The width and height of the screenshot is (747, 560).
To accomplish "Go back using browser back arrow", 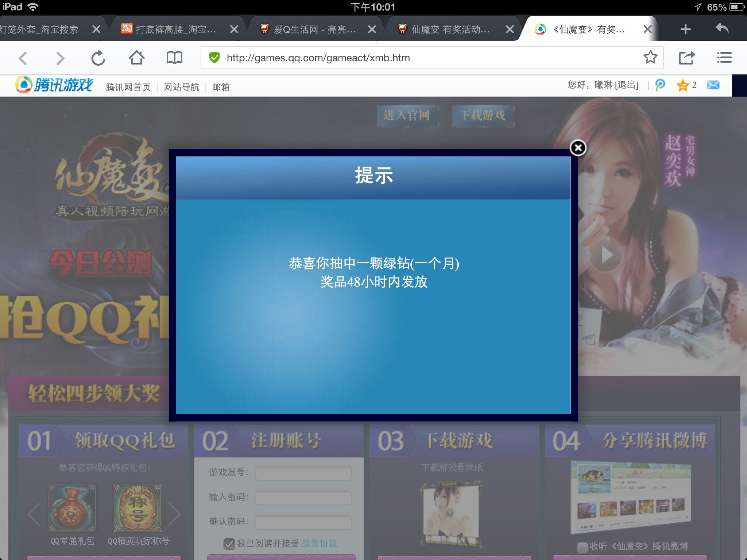I will [23, 58].
